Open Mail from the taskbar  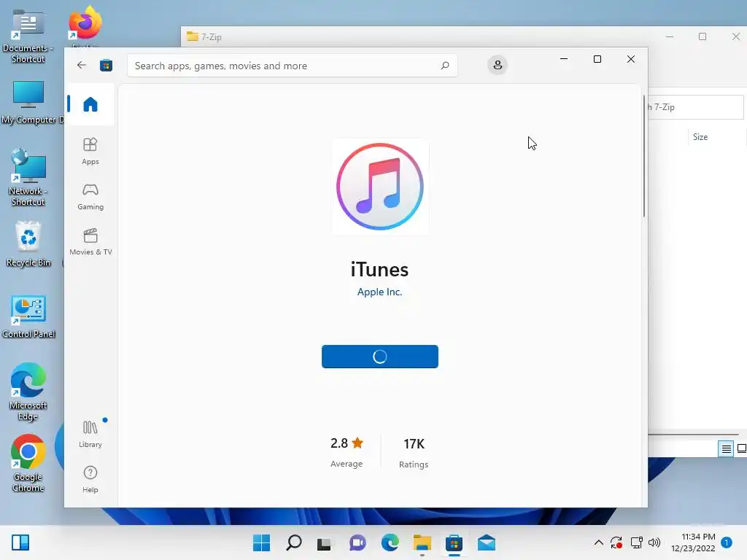(x=487, y=542)
